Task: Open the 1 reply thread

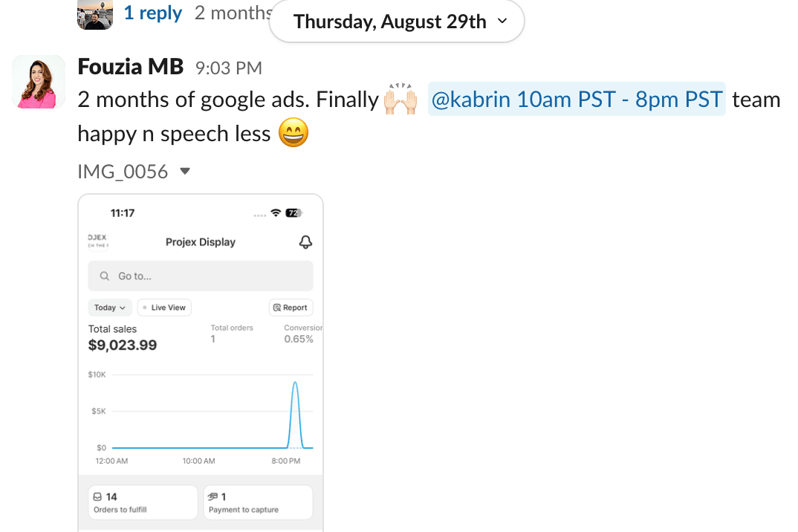Action: pos(152,13)
